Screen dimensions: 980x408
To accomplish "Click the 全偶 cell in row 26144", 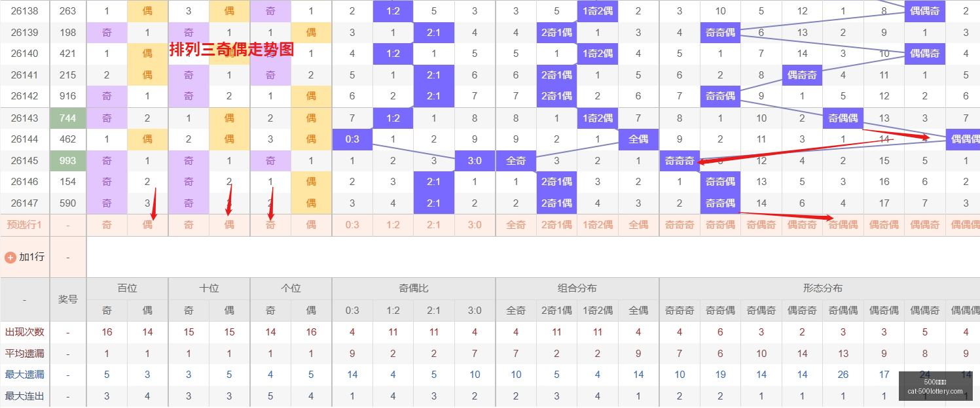I will coord(638,139).
